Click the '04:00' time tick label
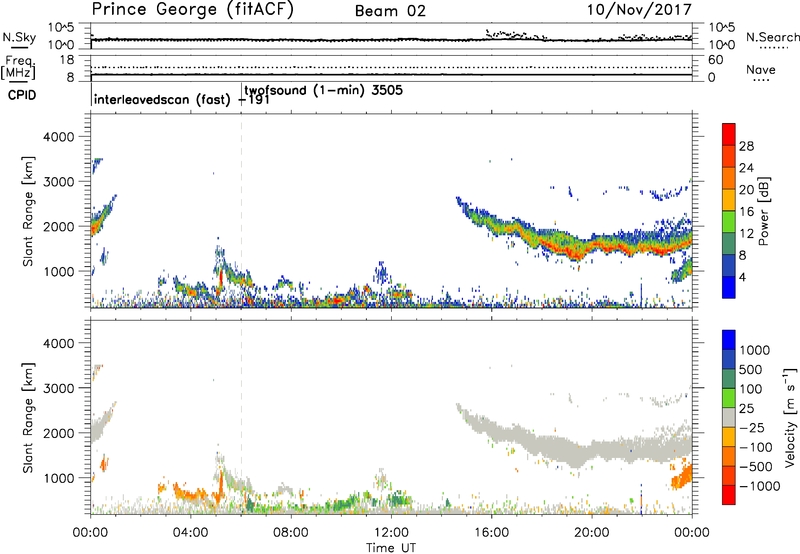 pyautogui.click(x=191, y=533)
